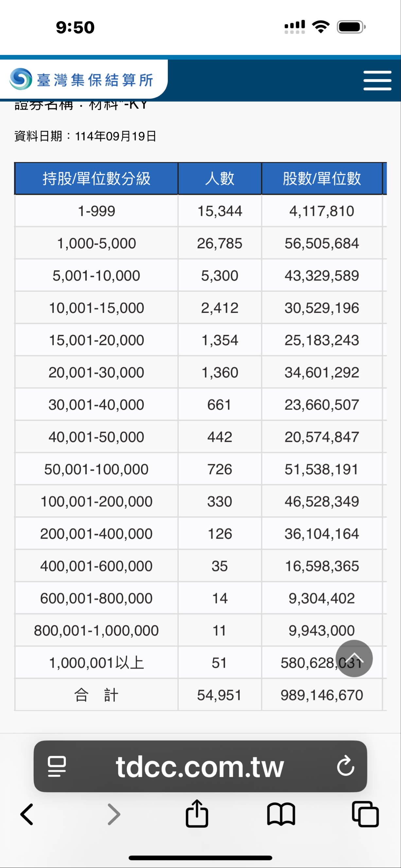
Task: Reload the page with refresh icon
Action: click(x=345, y=766)
